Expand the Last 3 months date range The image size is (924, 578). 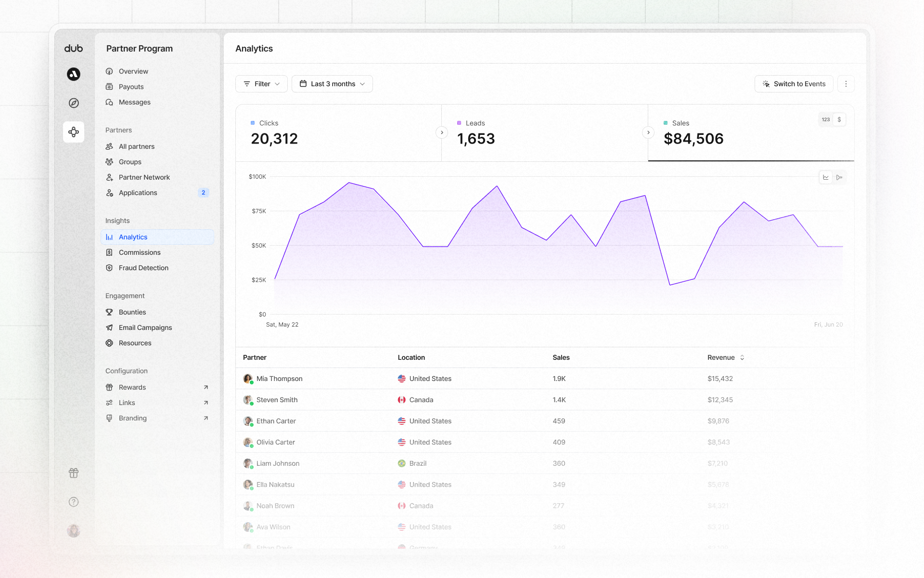coord(332,84)
